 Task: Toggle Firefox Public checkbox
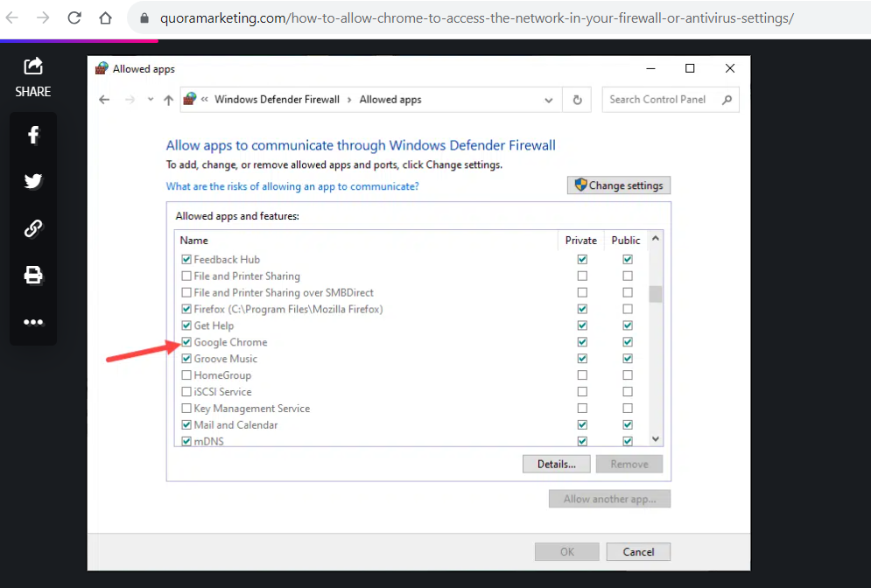[x=628, y=309]
